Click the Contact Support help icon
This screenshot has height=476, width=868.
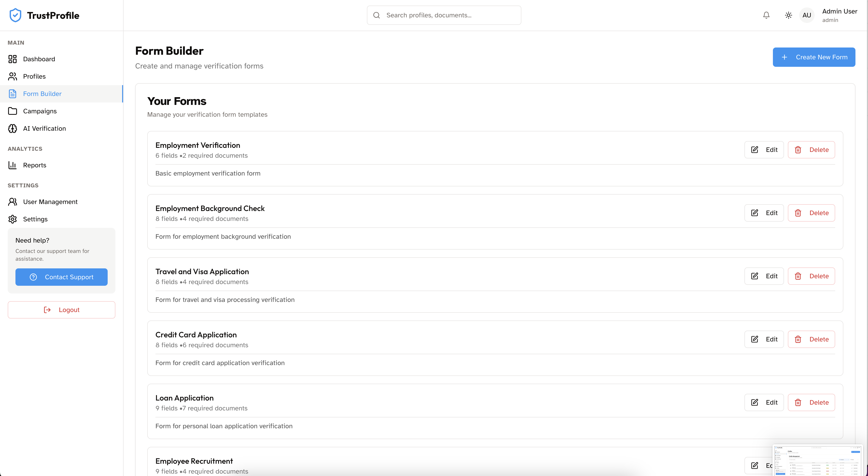tap(33, 277)
